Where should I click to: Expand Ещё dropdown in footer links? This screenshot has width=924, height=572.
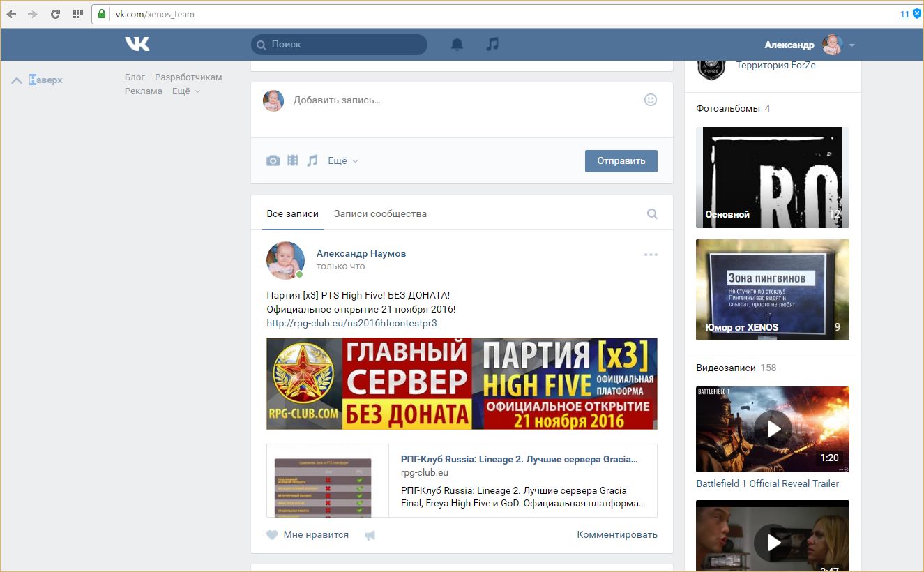coord(185,91)
